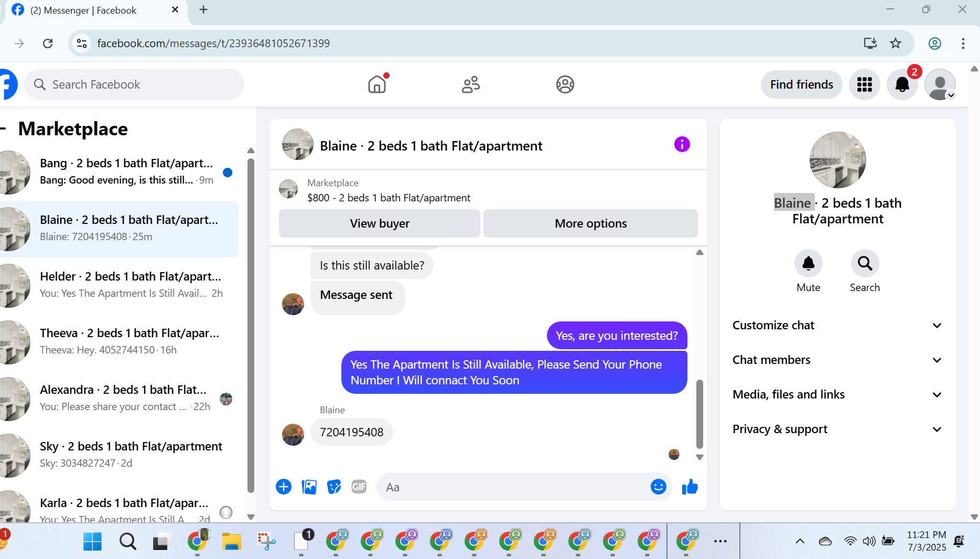Screen dimensions: 980x559
Task: Open the emoji picker in message box
Action: [658, 487]
